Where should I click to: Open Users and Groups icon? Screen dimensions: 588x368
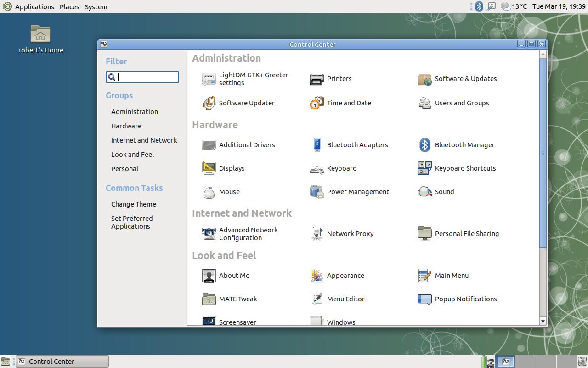pyautogui.click(x=425, y=103)
